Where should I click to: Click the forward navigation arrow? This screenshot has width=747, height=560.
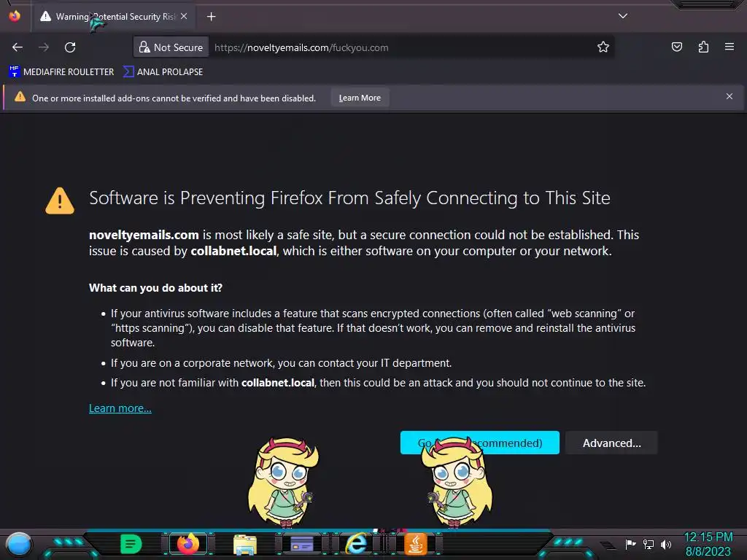[x=44, y=47]
